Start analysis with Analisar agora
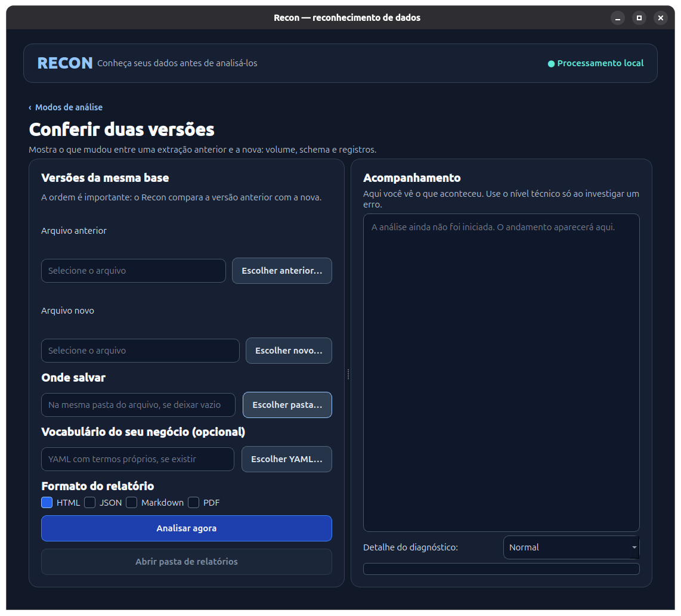This screenshot has height=616, width=681. point(186,528)
